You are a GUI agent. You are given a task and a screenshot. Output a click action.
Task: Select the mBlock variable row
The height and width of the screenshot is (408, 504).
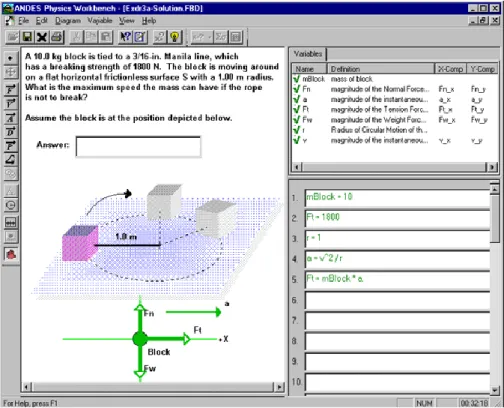pyautogui.click(x=395, y=79)
